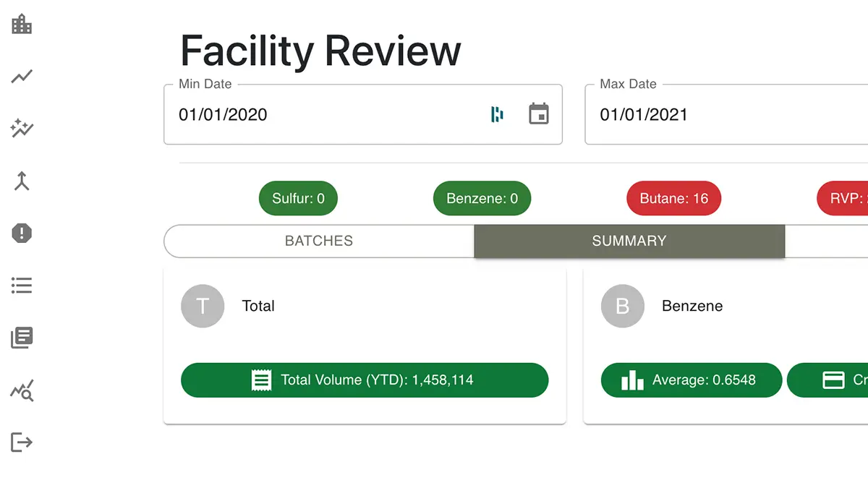The image size is (868, 488).
Task: Click the Benzene card title text
Action: click(x=692, y=306)
